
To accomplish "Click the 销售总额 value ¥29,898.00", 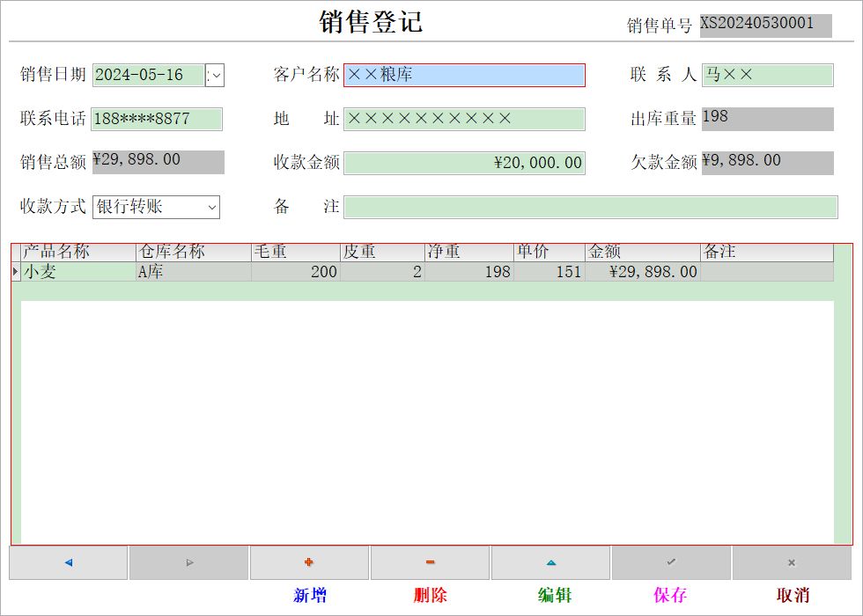I will [159, 162].
